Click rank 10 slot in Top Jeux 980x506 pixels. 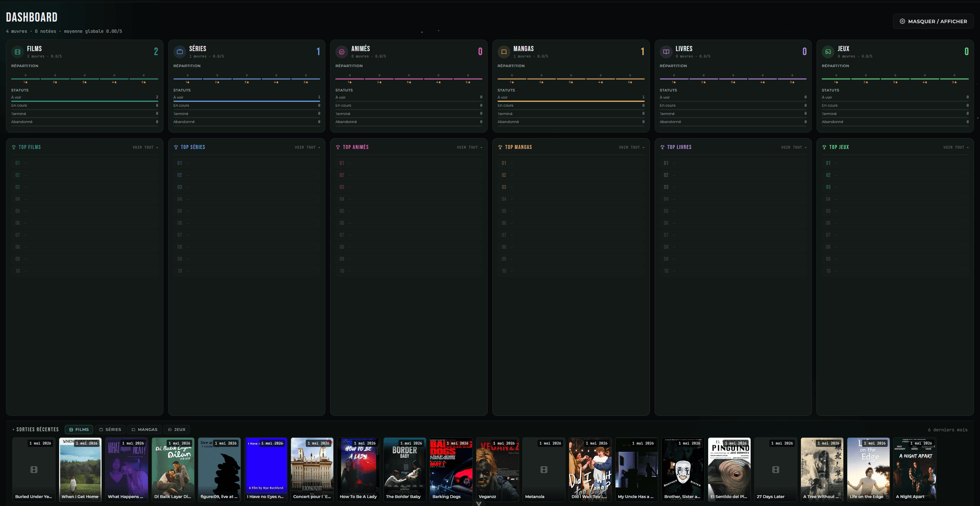(x=895, y=271)
